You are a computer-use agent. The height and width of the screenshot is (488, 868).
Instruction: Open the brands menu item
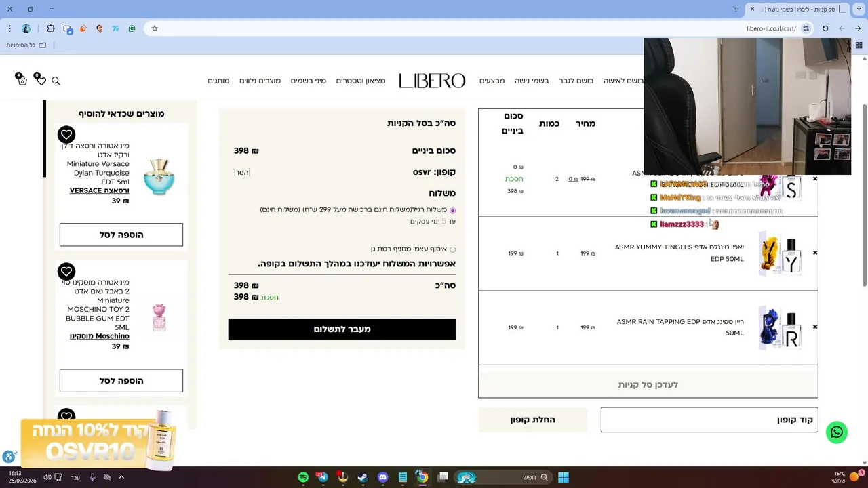[x=218, y=81]
